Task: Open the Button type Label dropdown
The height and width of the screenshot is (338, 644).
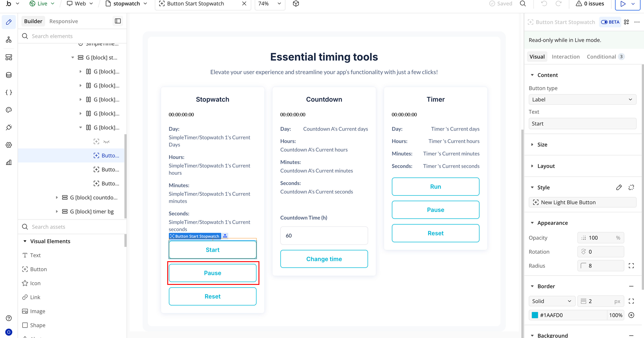Action: tap(582, 100)
